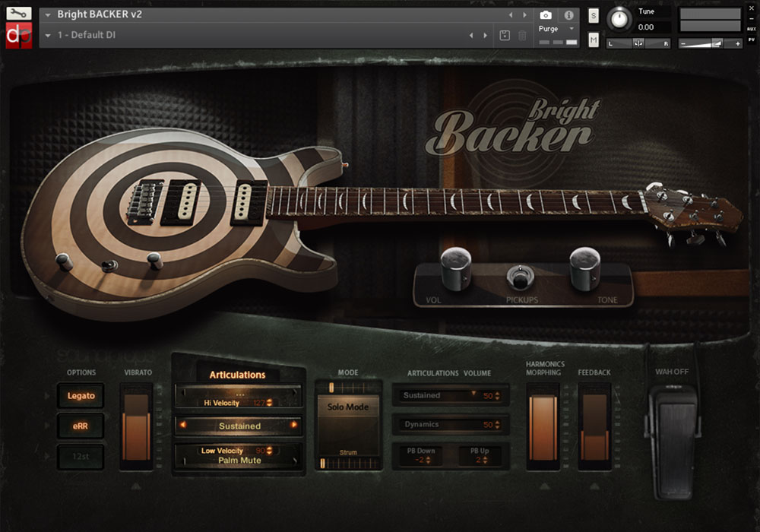This screenshot has width=760, height=532.
Task: Flip the PICKUPS selector switch
Action: point(520,277)
